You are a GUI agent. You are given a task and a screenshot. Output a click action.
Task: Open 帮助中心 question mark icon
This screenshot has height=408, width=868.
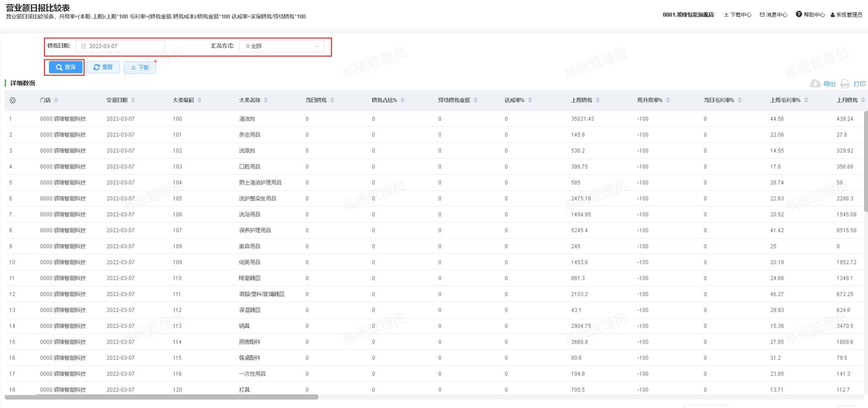[799, 15]
